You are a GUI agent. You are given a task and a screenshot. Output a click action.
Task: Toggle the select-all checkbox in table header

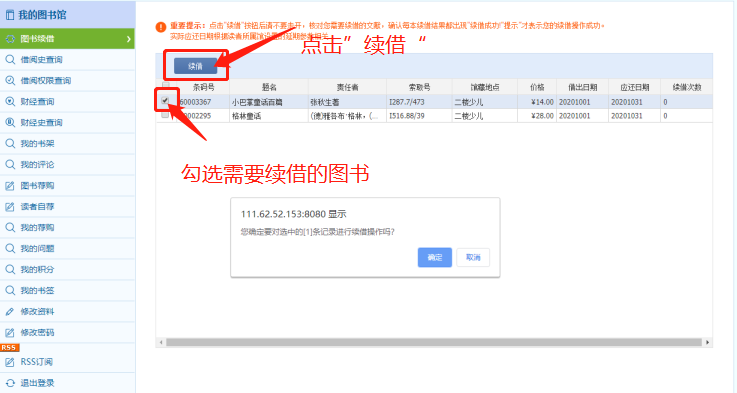pyautogui.click(x=165, y=85)
